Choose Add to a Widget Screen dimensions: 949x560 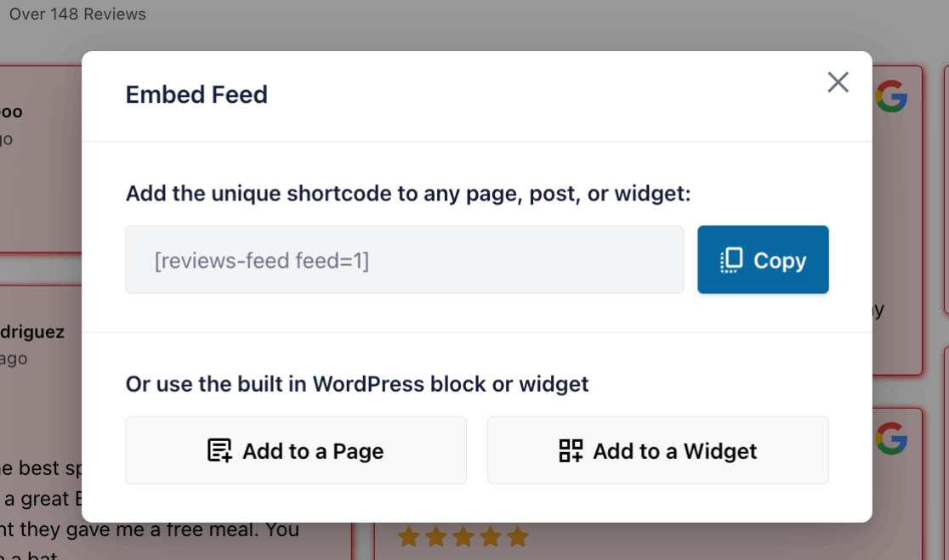pos(657,450)
